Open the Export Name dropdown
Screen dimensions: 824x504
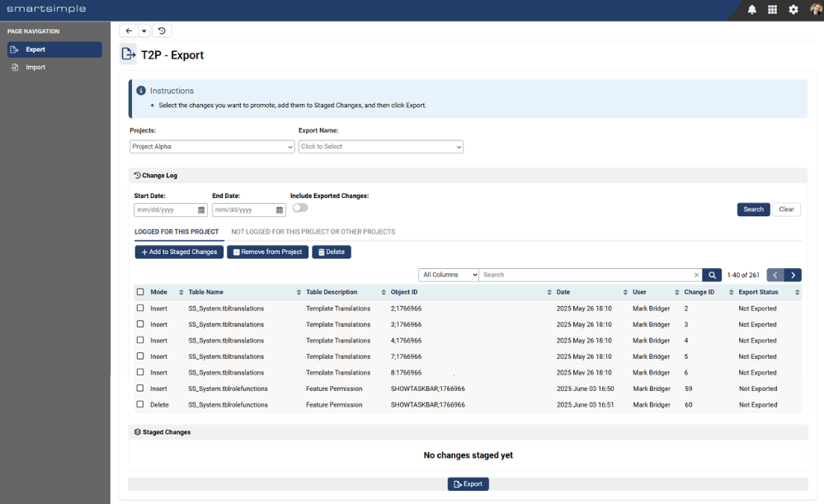pyautogui.click(x=381, y=147)
